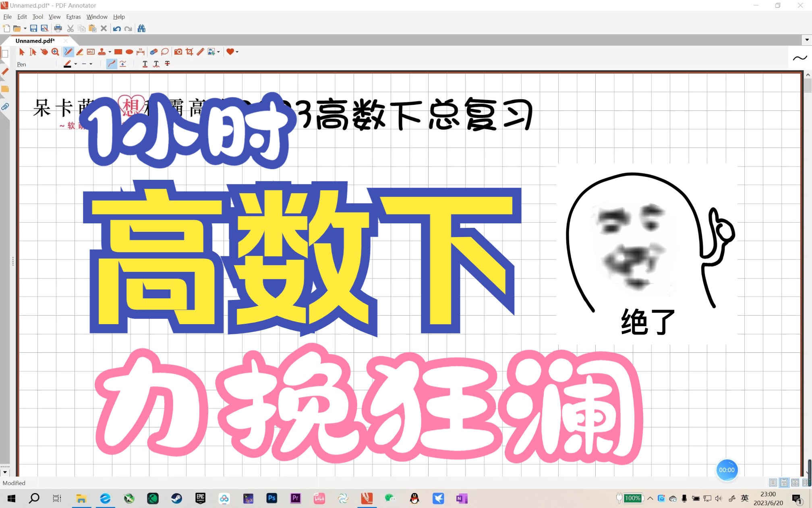Toggle the strikethrough markup button

tap(167, 64)
